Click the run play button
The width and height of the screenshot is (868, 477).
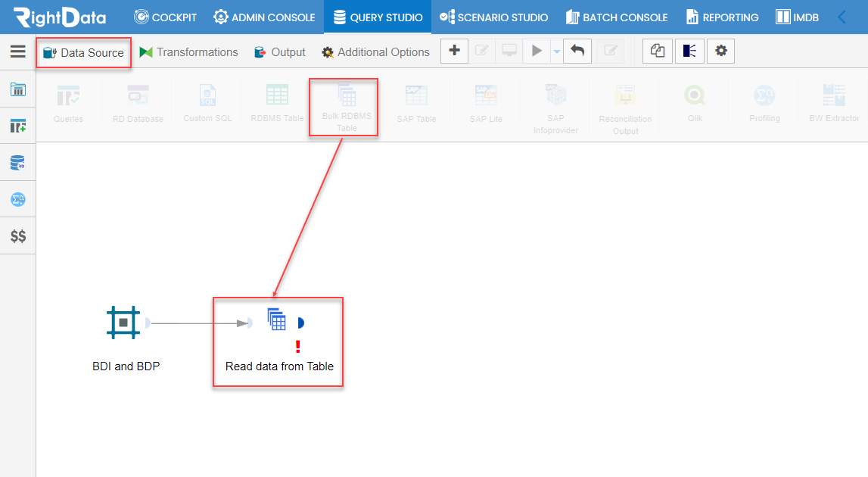[x=537, y=51]
